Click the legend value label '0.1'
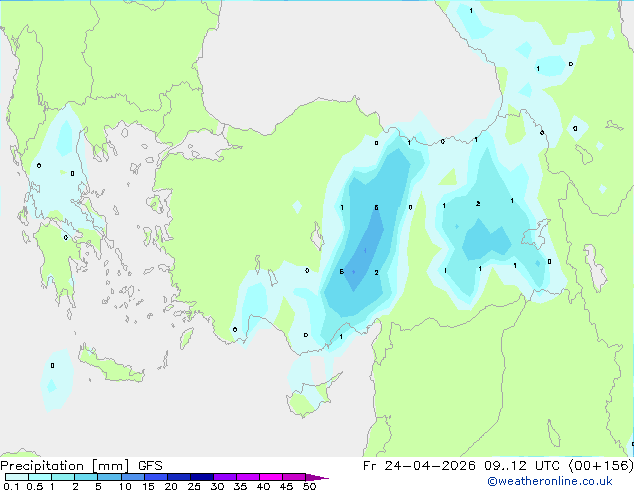Image resolution: width=634 pixels, height=490 pixels. (x=11, y=486)
